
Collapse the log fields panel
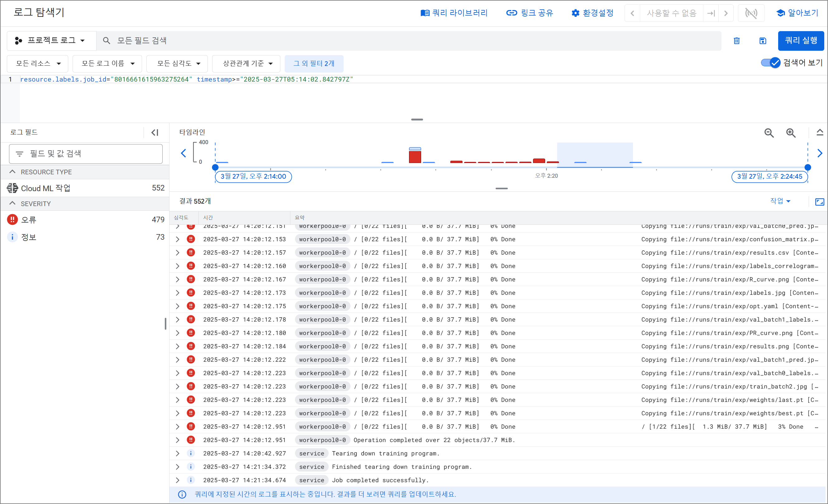coord(155,132)
